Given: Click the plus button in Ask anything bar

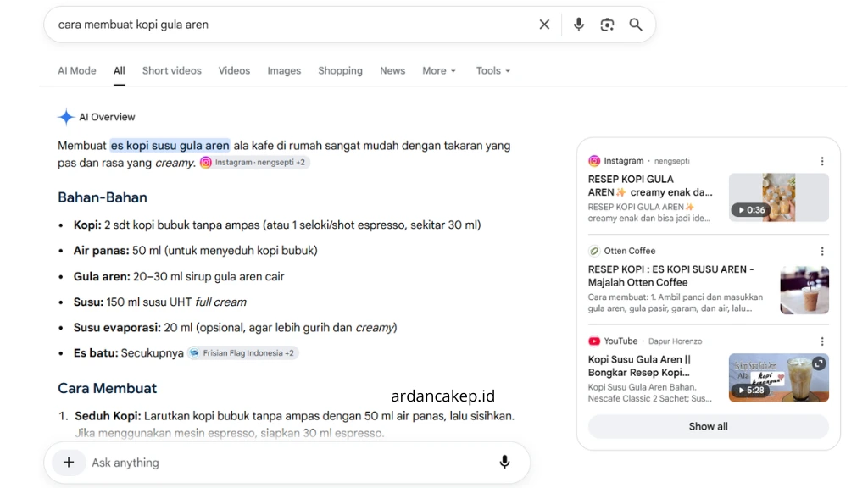Looking at the screenshot, I should [69, 462].
